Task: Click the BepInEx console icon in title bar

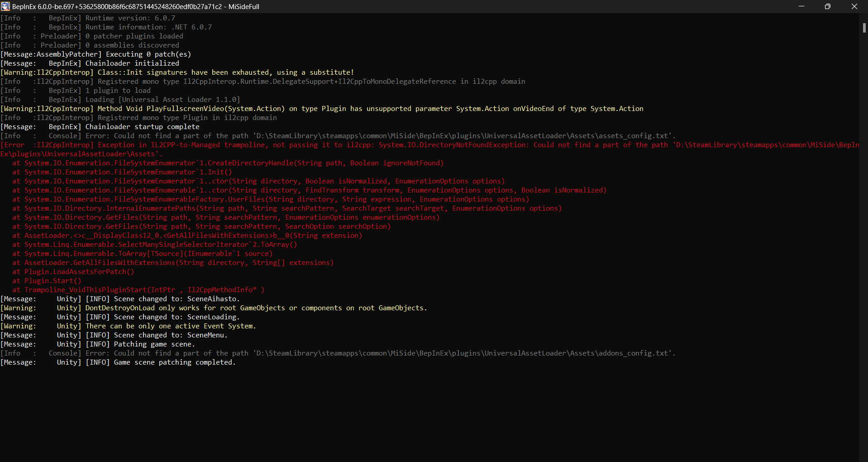Action: [x=5, y=6]
